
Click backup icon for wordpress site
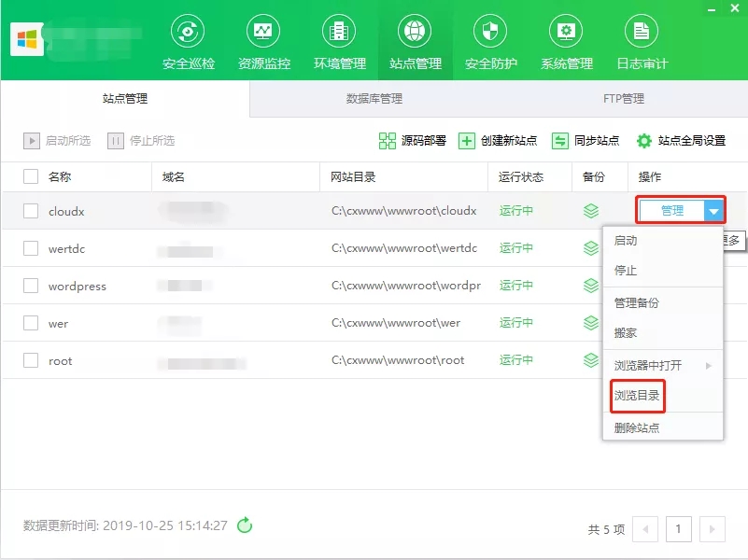[590, 287]
